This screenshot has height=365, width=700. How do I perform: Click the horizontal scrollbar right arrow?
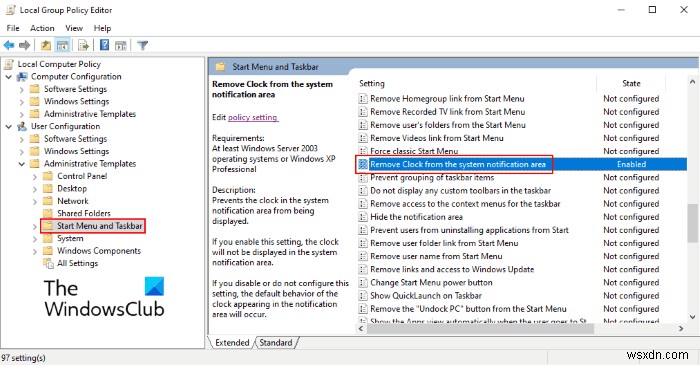click(681, 328)
